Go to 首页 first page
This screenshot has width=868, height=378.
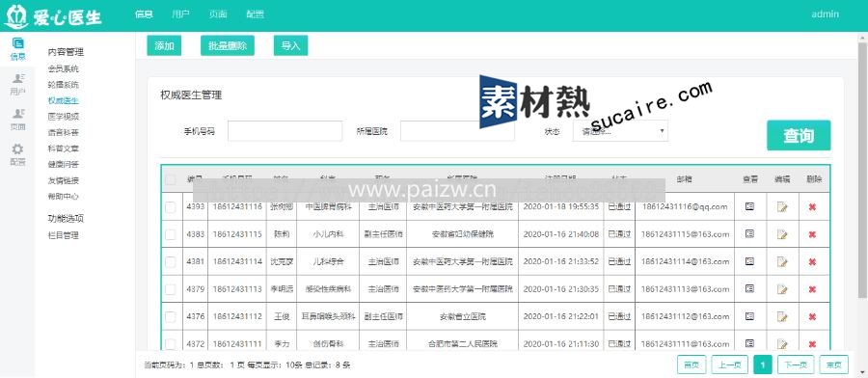692,364
